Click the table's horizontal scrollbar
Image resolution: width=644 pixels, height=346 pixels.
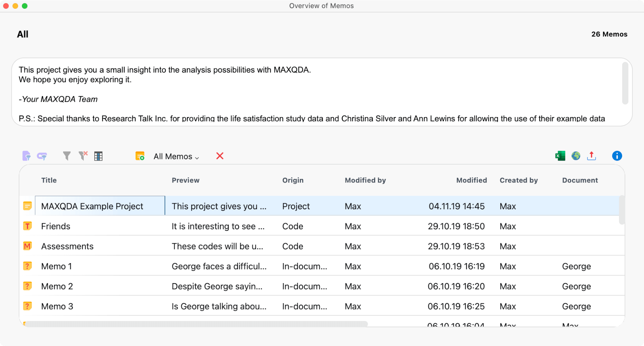coord(196,324)
